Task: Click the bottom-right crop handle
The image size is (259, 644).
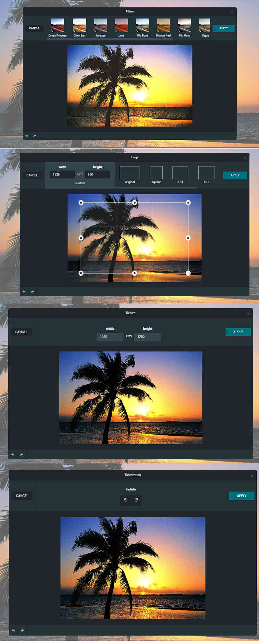Action: click(x=188, y=273)
